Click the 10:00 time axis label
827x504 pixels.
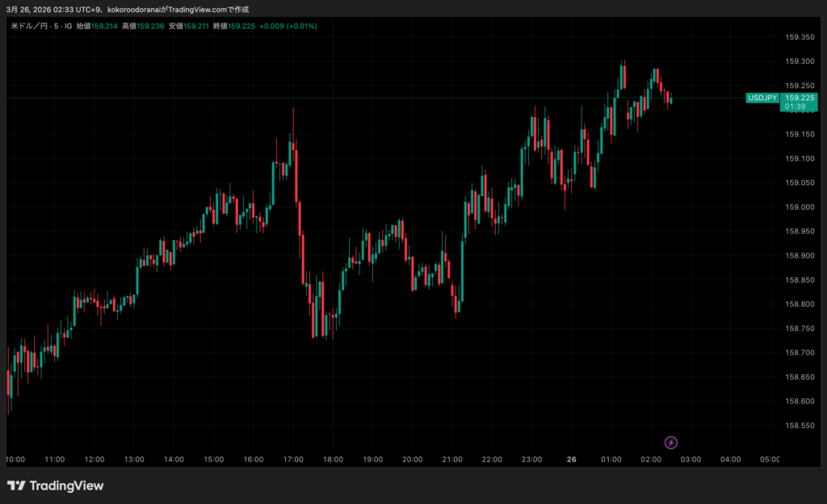click(15, 460)
